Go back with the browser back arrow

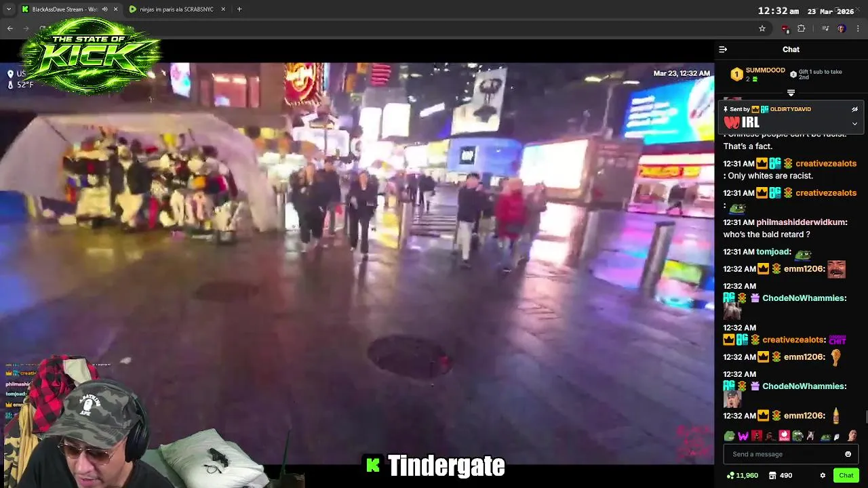[10, 28]
